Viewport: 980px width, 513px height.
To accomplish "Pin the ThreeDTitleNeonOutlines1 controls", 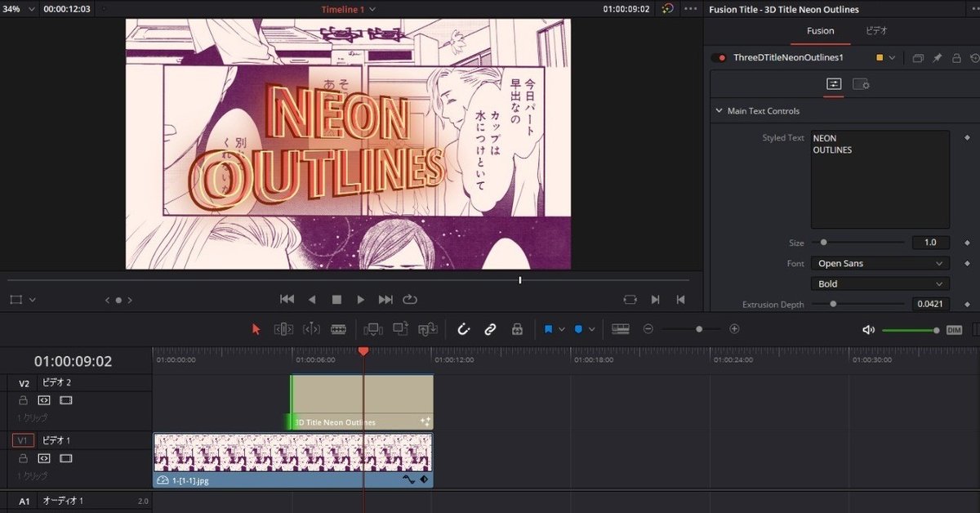I will (x=938, y=58).
